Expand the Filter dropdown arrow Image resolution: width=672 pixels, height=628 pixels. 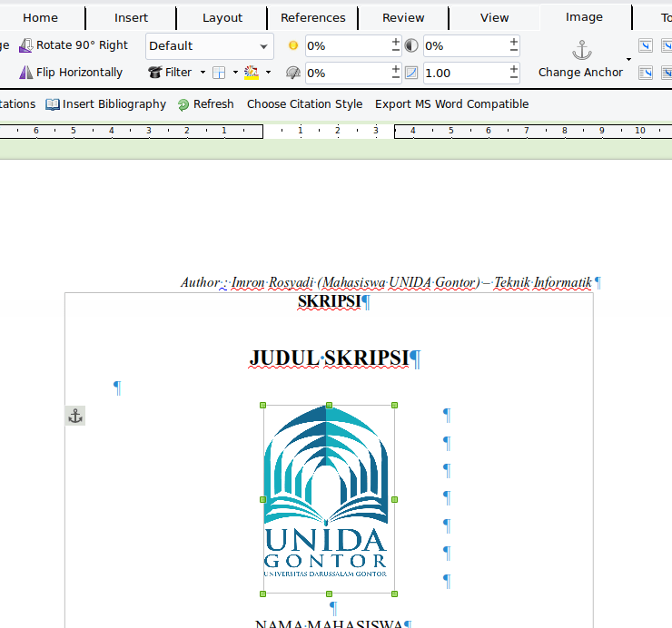[x=203, y=73]
